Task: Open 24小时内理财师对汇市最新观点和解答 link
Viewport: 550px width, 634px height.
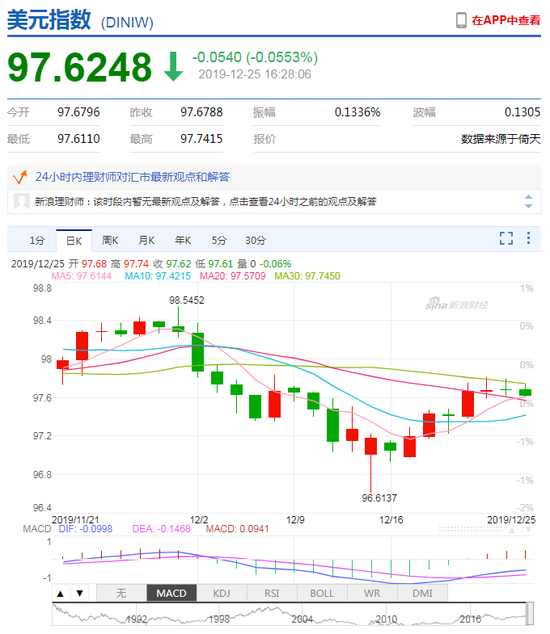Action: pyautogui.click(x=132, y=177)
